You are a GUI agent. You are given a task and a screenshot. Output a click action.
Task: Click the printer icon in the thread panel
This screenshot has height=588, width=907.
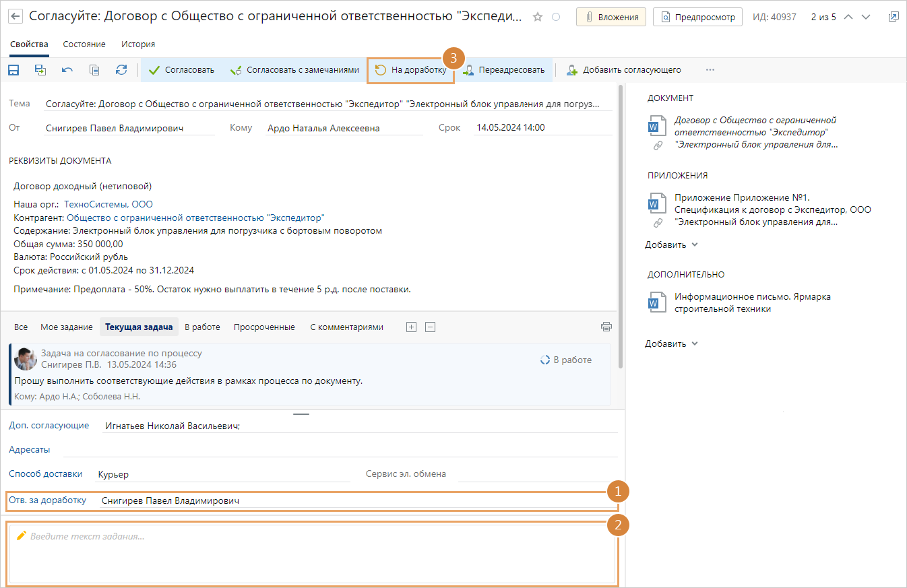(x=606, y=327)
